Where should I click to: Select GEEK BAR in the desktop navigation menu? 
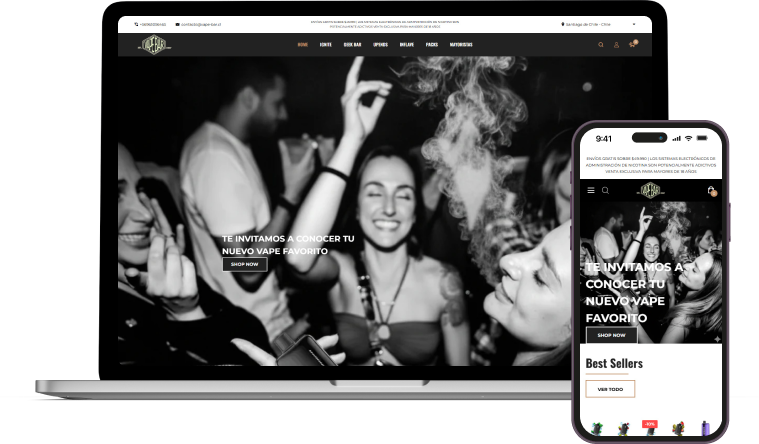point(352,45)
